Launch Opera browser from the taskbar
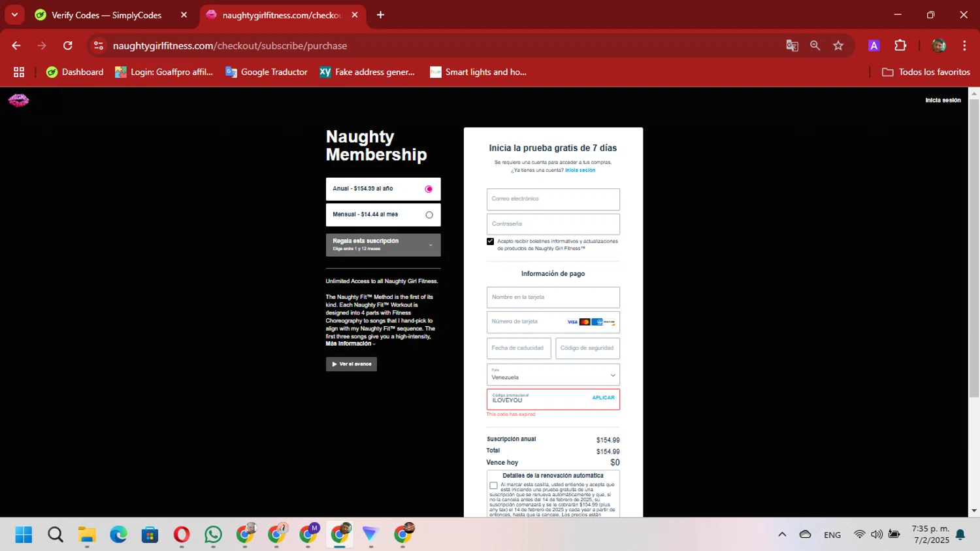This screenshot has width=980, height=551. coord(182,535)
